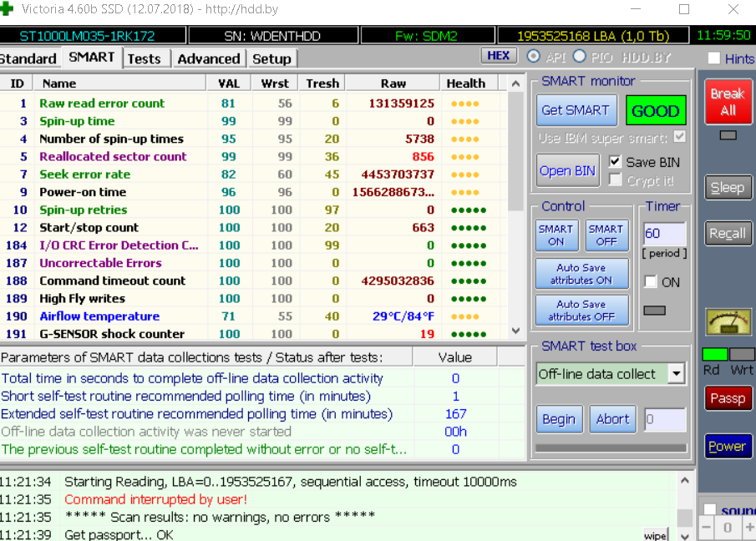756x541 pixels.
Task: Click the Timer period input field
Action: click(664, 235)
